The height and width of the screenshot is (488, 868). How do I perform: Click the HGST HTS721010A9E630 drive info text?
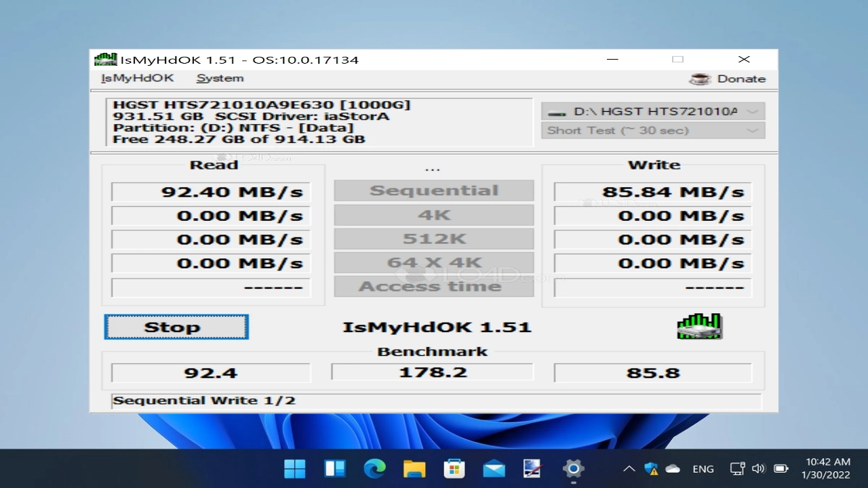(x=262, y=104)
